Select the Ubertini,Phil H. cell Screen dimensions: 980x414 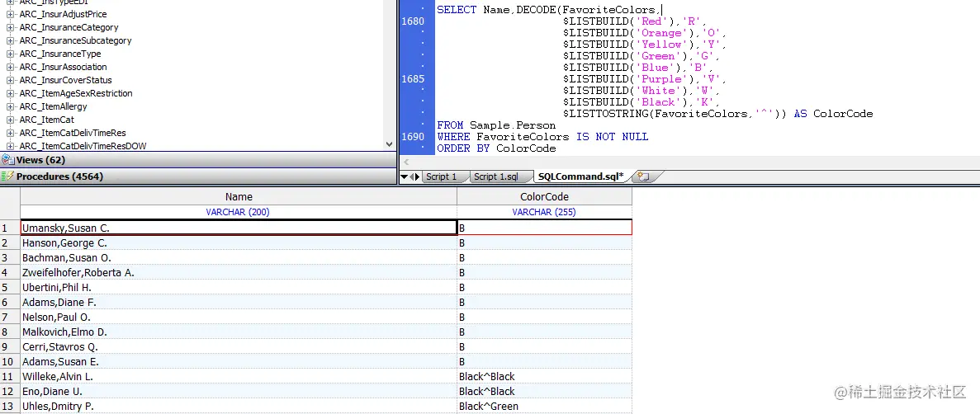(239, 287)
